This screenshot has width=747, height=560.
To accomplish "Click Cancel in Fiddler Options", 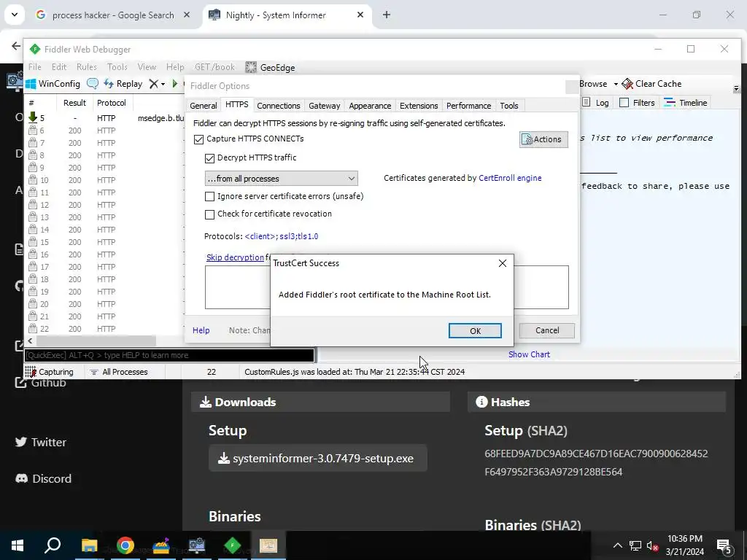I will [x=547, y=330].
